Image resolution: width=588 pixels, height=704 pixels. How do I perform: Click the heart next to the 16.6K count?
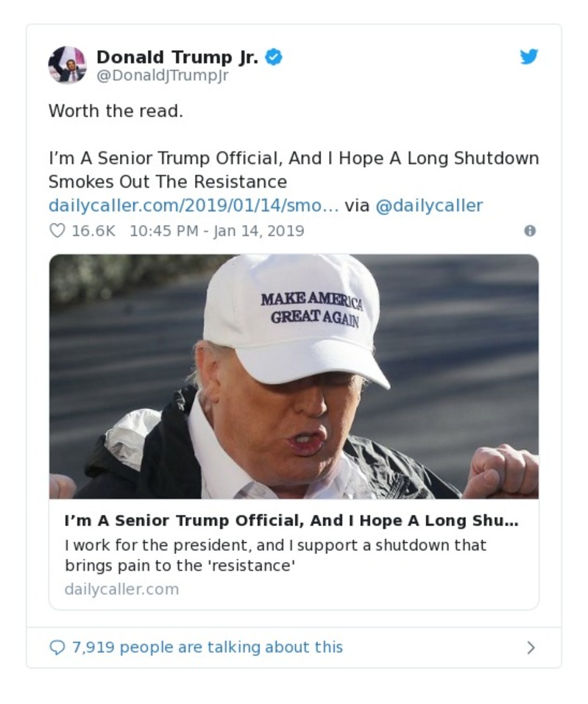[x=56, y=230]
